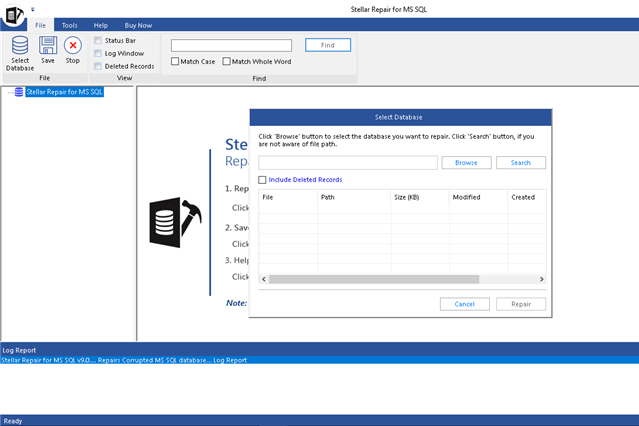Screen dimensions: 639x426
Task: Click the Created column header
Action: click(x=527, y=197)
